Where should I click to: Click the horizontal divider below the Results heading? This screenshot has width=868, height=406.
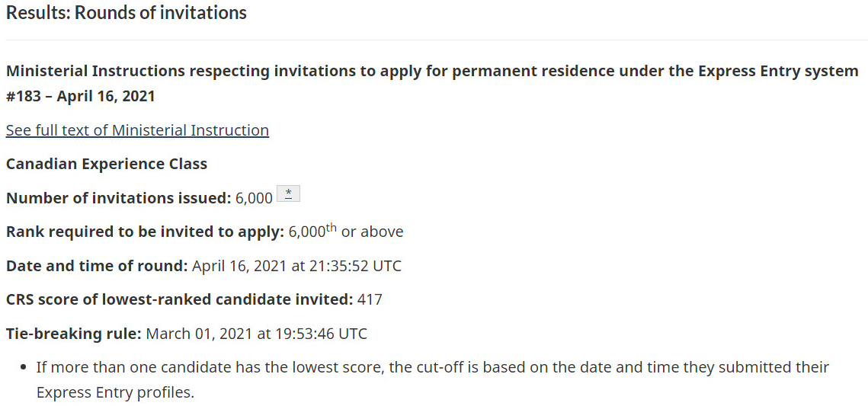tap(434, 40)
